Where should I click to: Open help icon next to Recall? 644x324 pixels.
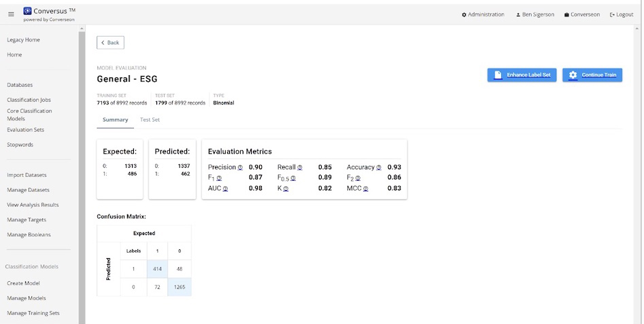[300, 167]
